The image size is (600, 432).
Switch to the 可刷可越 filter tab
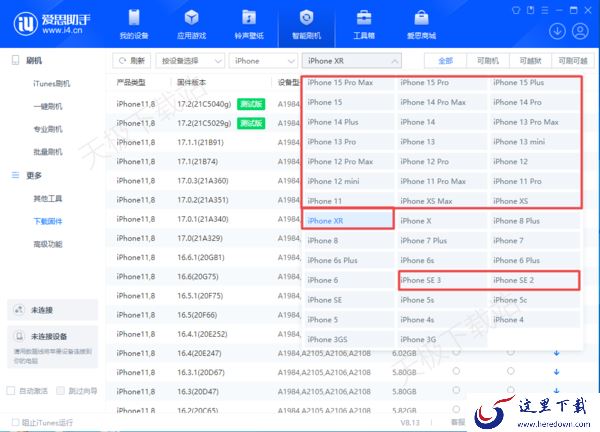click(573, 61)
